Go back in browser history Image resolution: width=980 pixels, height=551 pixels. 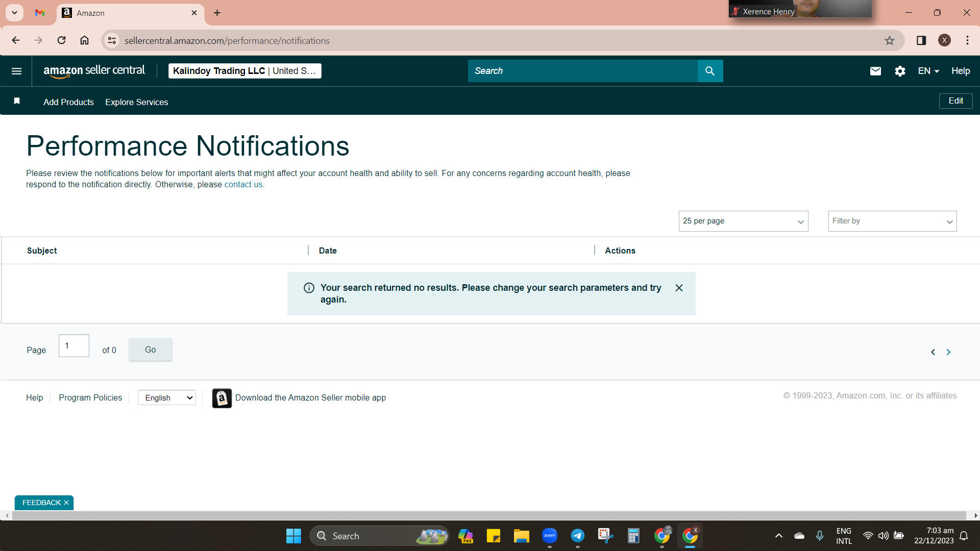coord(16,40)
